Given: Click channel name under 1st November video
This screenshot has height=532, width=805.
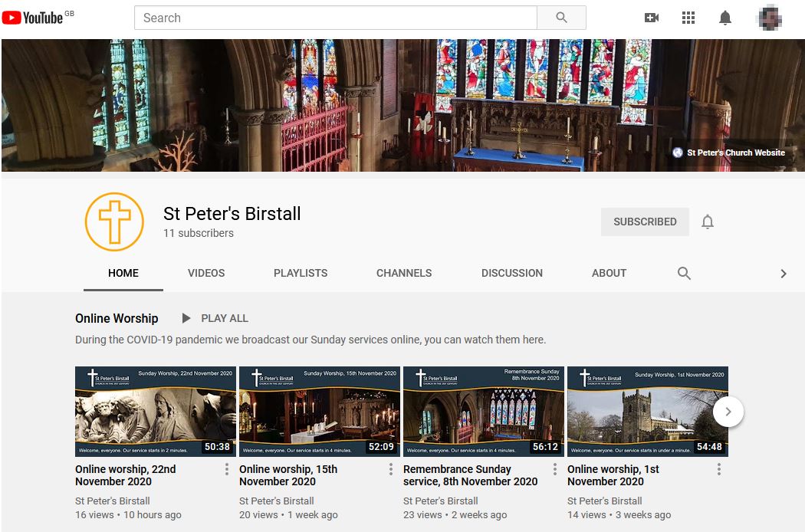Looking at the screenshot, I should (x=605, y=501).
